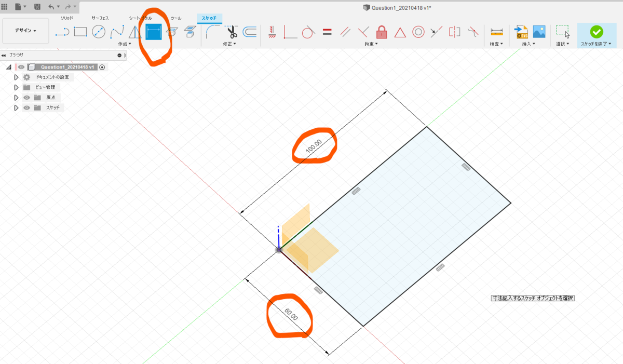Select the Fillet tool
The width and height of the screenshot is (623, 364).
pos(212,32)
